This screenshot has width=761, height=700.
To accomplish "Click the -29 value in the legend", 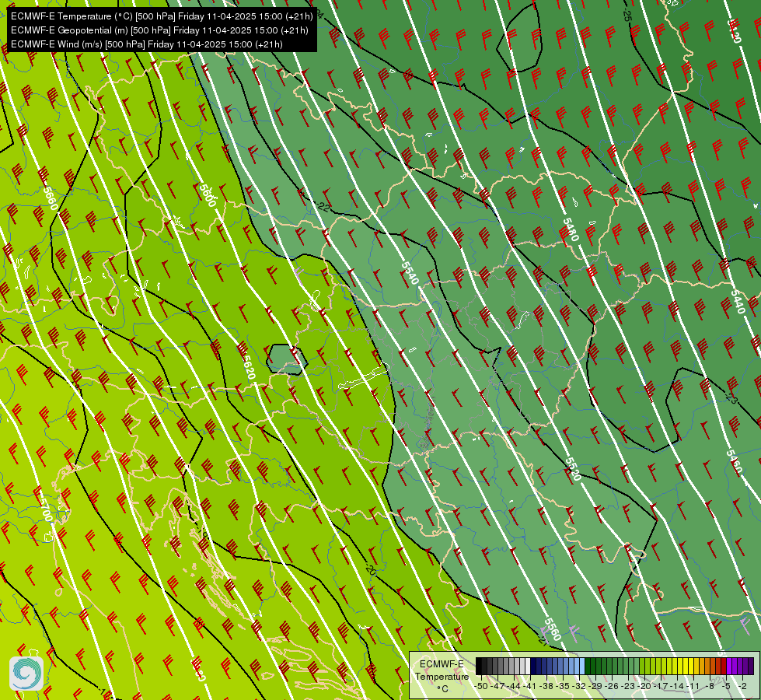I will (x=595, y=686).
